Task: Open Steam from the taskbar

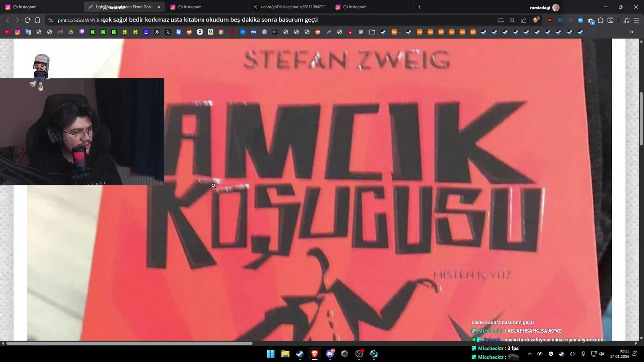Action: (300, 354)
